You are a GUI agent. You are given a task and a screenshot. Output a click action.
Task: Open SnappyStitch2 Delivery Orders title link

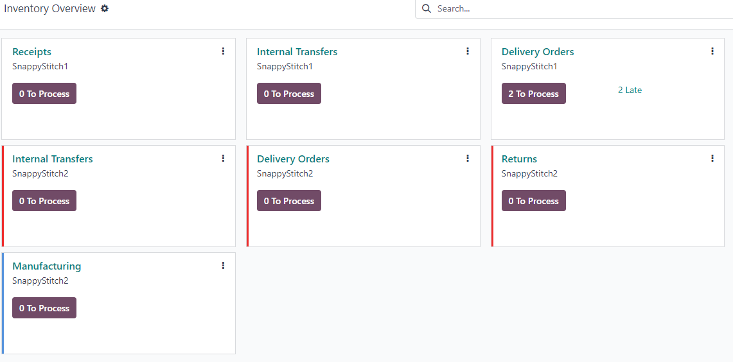(293, 159)
